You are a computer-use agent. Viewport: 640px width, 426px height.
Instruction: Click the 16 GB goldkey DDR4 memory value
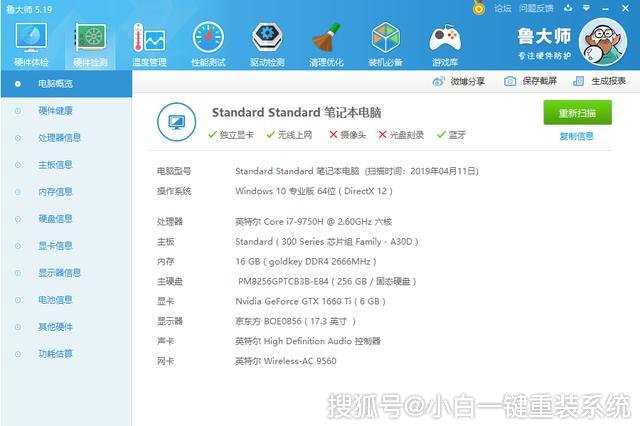[x=306, y=262]
